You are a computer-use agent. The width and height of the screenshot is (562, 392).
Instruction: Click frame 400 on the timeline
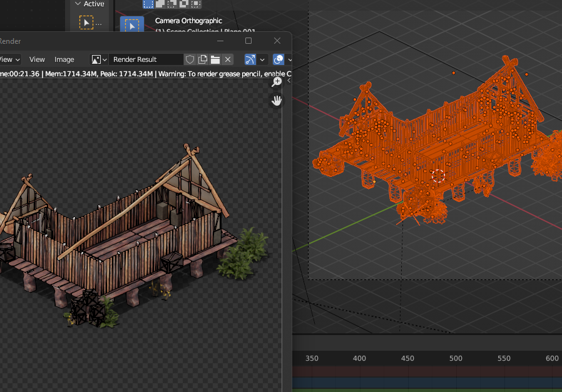(x=359, y=358)
